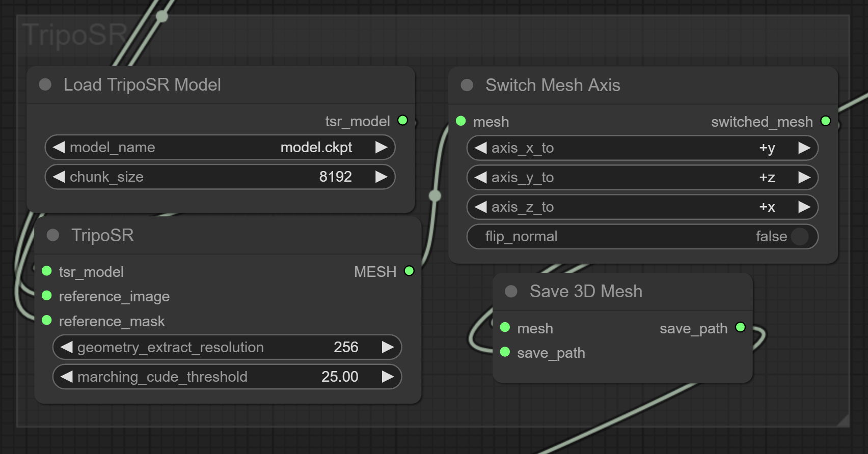Decrease marching_cude_threshold with left arrow

point(66,377)
